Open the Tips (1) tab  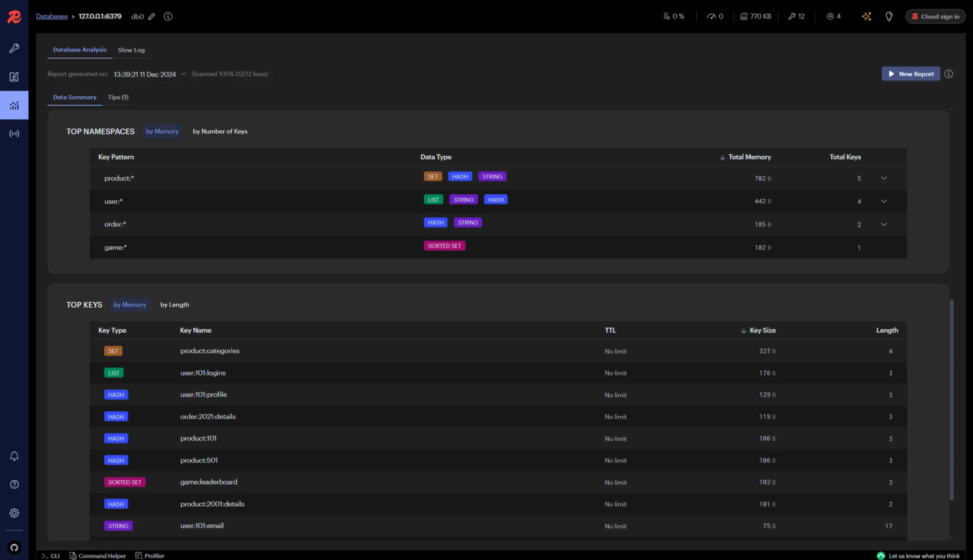pyautogui.click(x=118, y=97)
